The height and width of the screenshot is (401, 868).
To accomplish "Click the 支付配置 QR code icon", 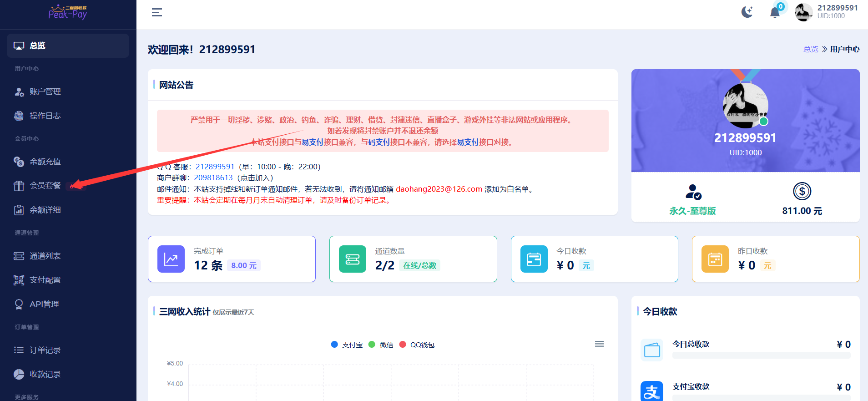I will pyautogui.click(x=19, y=280).
